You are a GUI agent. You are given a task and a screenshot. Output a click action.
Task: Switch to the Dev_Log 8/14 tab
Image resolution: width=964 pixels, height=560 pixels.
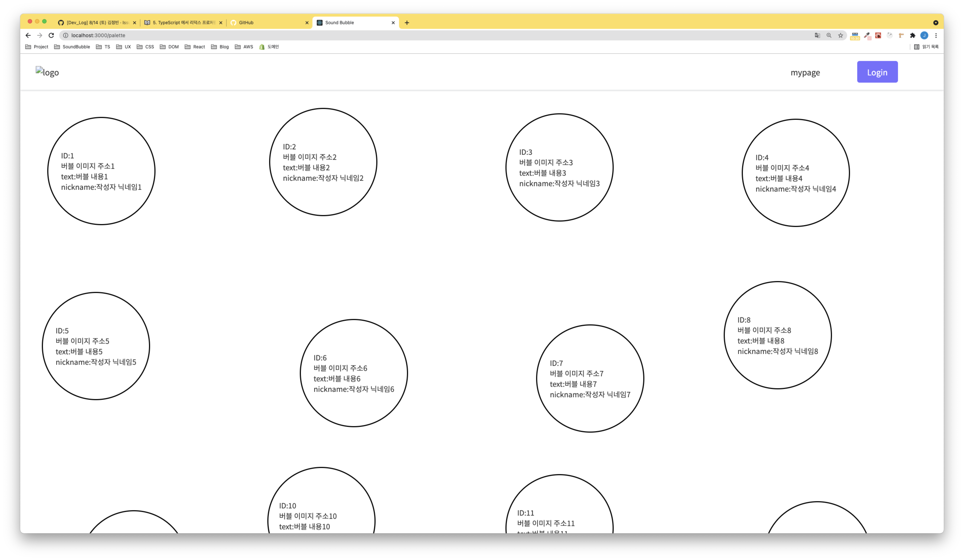[x=97, y=23]
